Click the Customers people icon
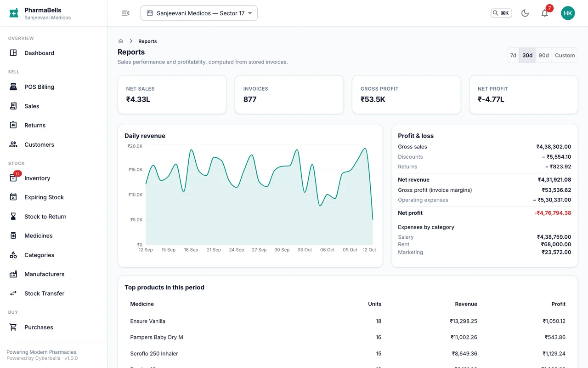588x368 pixels. pos(13,144)
